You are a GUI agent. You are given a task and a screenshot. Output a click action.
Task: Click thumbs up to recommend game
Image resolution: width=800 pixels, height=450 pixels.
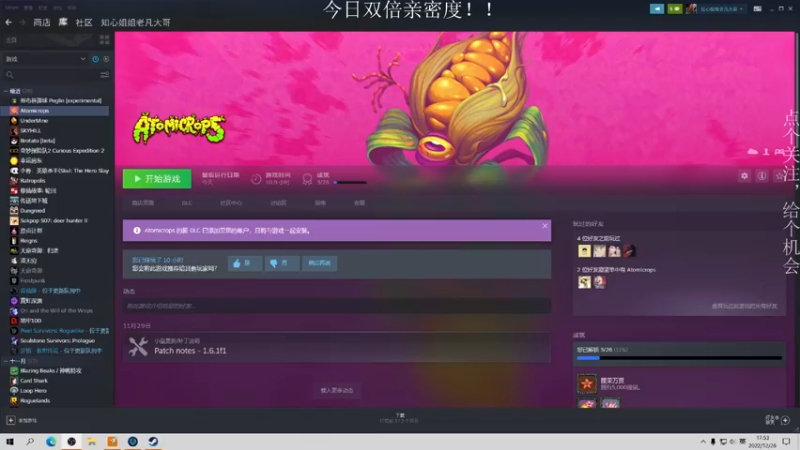pyautogui.click(x=244, y=263)
